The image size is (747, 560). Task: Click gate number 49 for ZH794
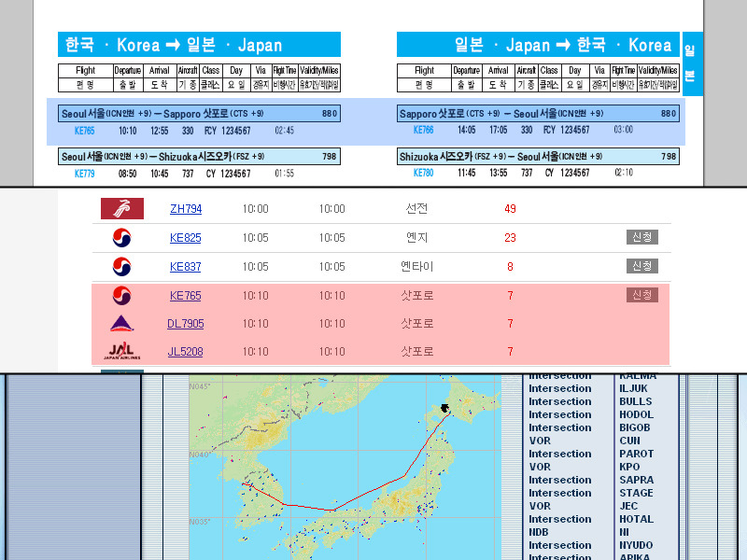(510, 208)
